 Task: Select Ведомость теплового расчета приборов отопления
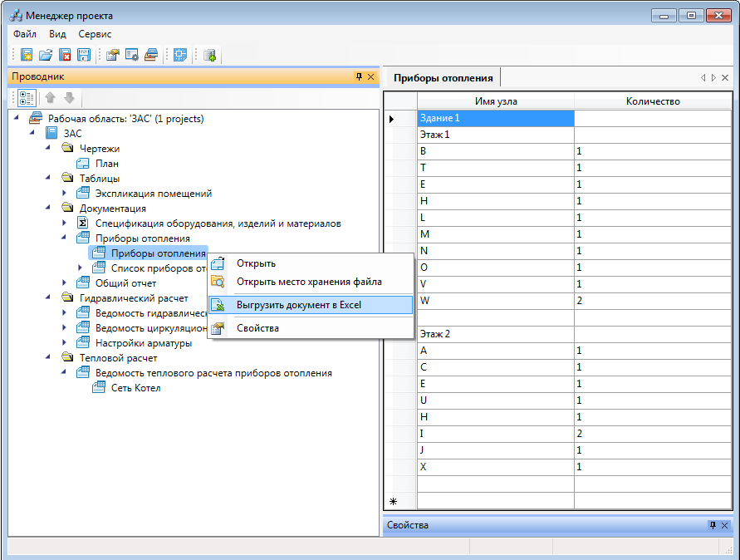coord(213,373)
